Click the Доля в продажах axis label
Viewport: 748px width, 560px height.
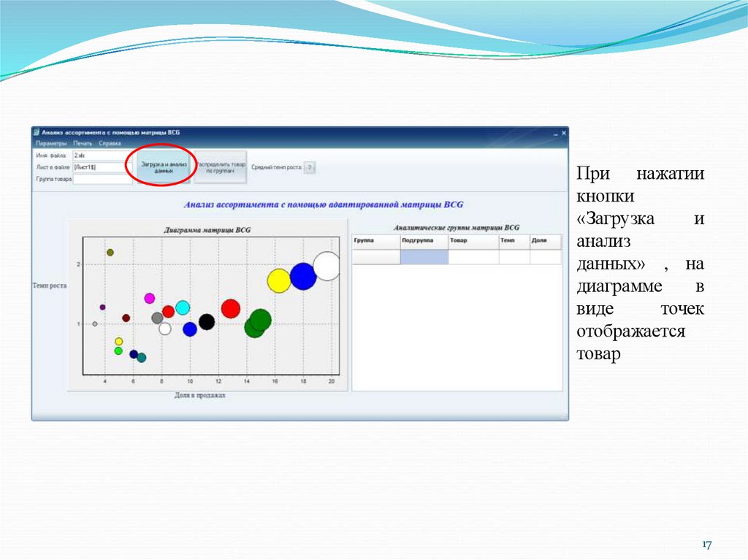tap(200, 396)
